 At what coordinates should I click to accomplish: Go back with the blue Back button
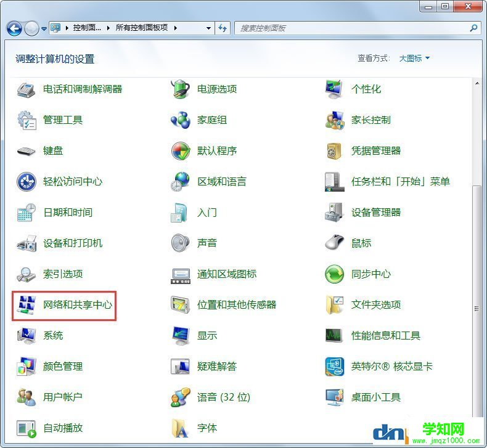14,28
